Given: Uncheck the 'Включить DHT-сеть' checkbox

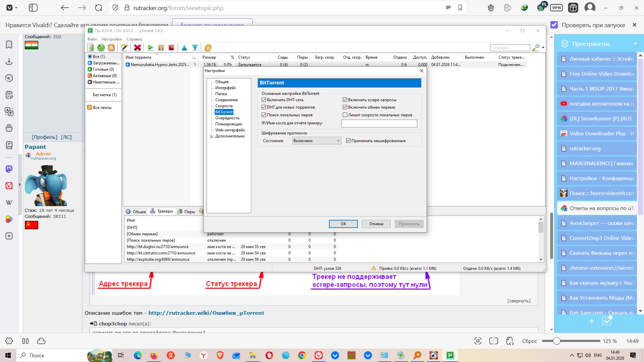Looking at the screenshot, I should click(x=264, y=100).
